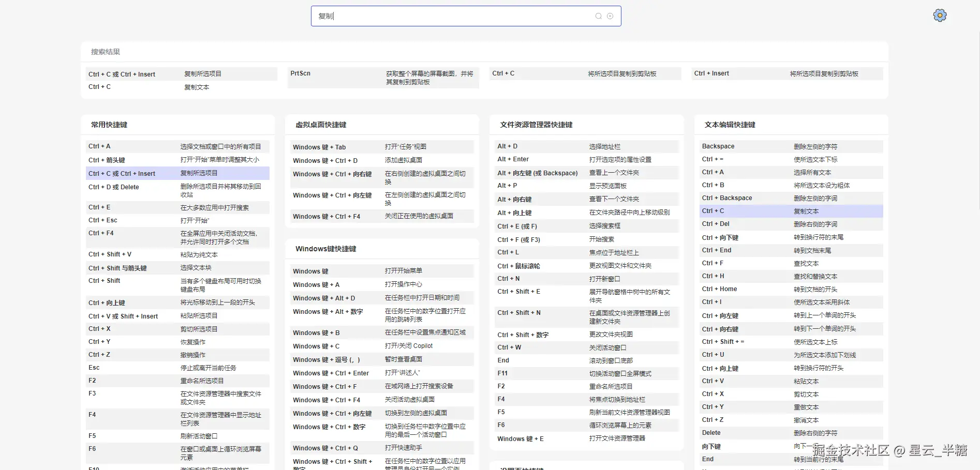Select the 粘贴文本 row

coord(791,381)
